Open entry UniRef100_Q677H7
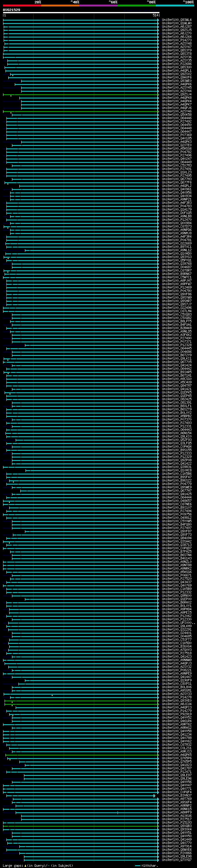Viewport: 197px width, 868px height. click(176, 491)
